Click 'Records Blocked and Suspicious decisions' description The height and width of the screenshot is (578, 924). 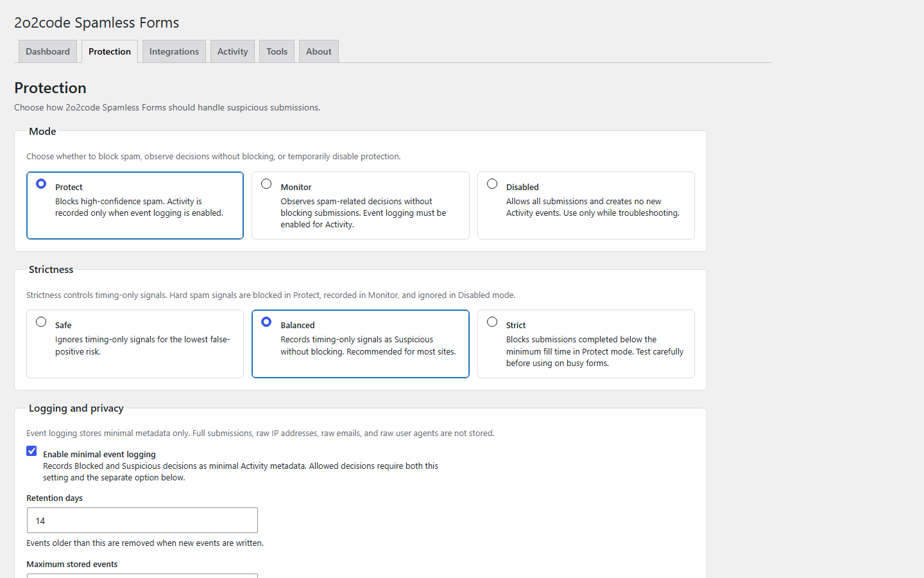click(241, 472)
